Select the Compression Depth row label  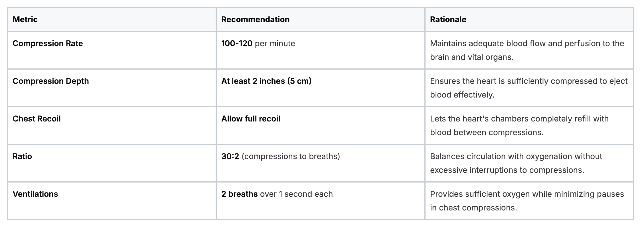[x=51, y=81]
